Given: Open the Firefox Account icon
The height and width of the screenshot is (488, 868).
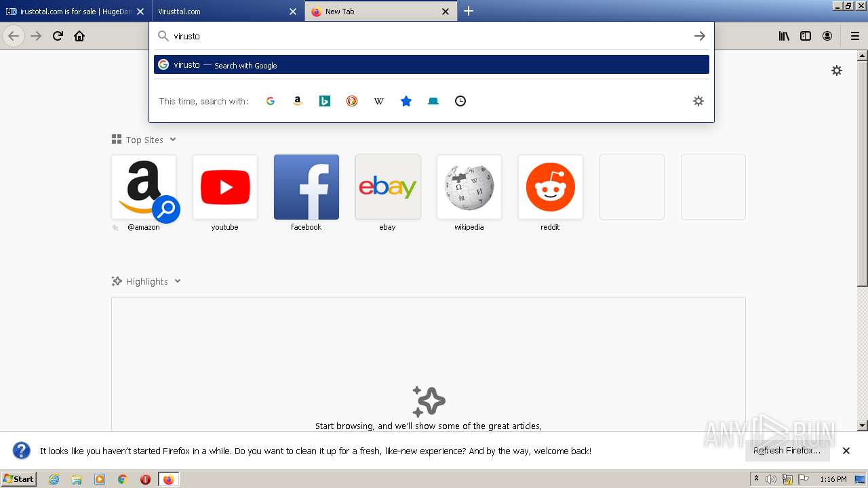Looking at the screenshot, I should 827,36.
